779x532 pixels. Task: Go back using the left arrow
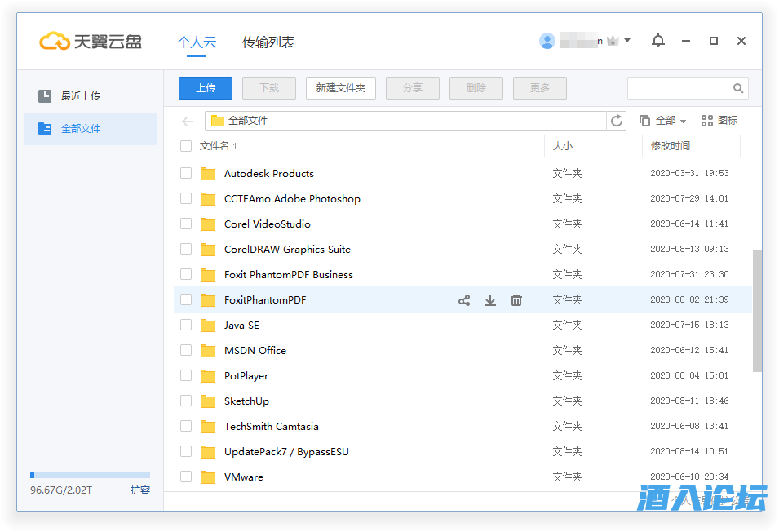point(188,122)
